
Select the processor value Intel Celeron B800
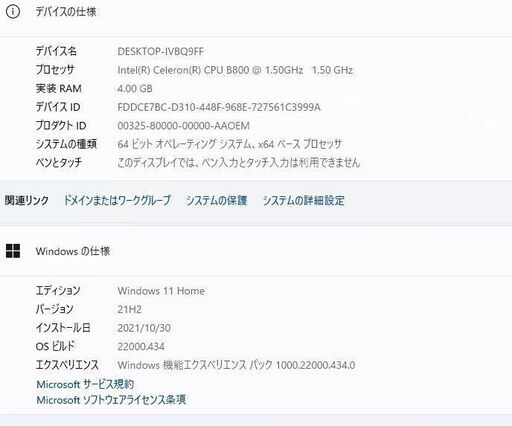click(235, 70)
